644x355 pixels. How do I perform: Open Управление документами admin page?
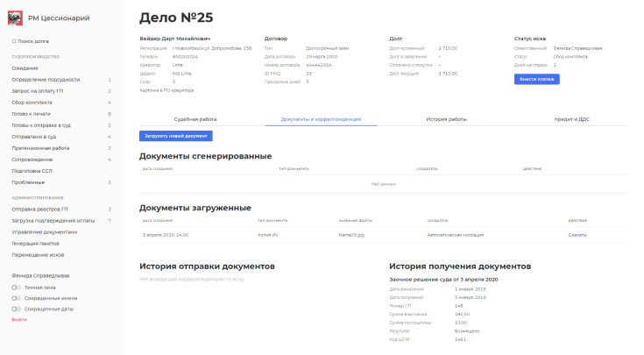[45, 231]
